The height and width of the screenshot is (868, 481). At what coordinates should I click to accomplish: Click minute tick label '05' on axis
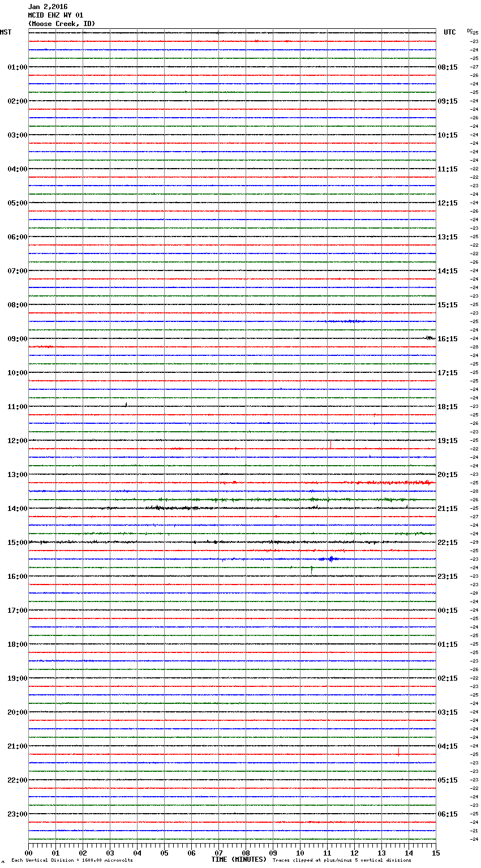click(164, 853)
